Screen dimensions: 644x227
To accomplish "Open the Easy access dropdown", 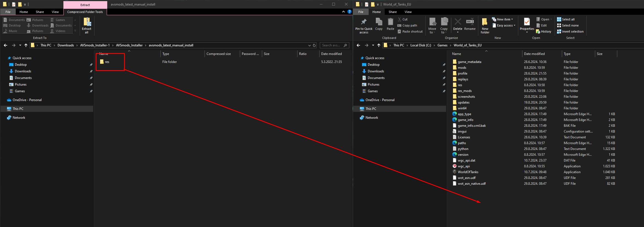I will coord(503,25).
